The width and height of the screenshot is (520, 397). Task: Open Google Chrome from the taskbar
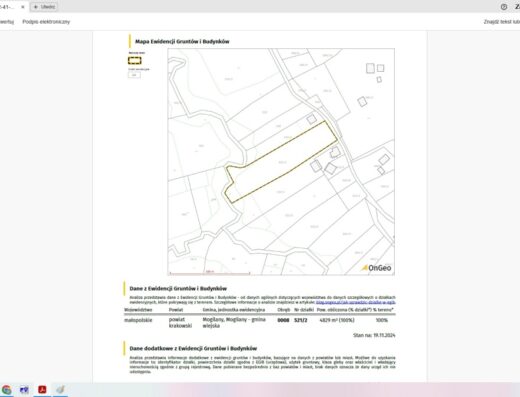pos(7,389)
